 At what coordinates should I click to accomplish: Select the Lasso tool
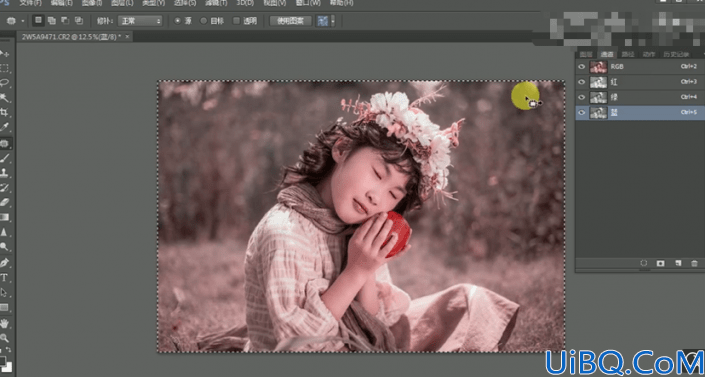[x=4, y=83]
